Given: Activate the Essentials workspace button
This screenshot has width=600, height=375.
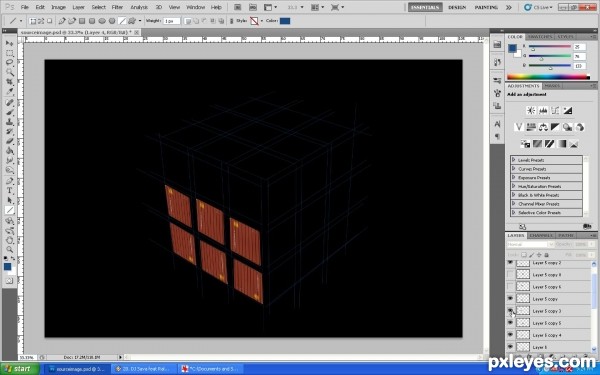Looking at the screenshot, I should [425, 7].
